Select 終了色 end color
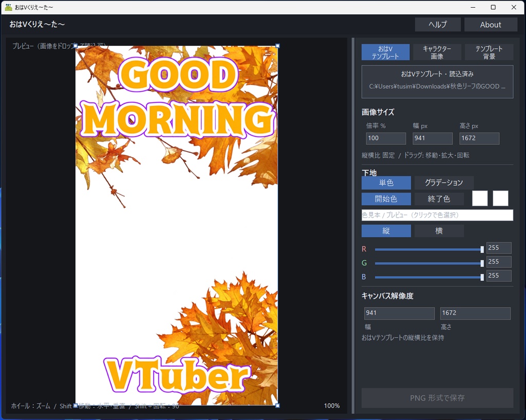Screen dimensions: 526x420 439,199
